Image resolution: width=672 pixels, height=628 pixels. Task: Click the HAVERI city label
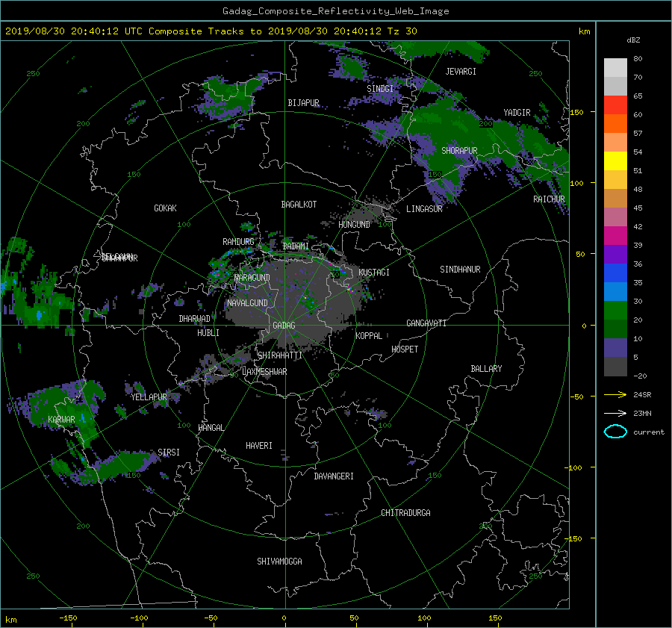pos(259,446)
